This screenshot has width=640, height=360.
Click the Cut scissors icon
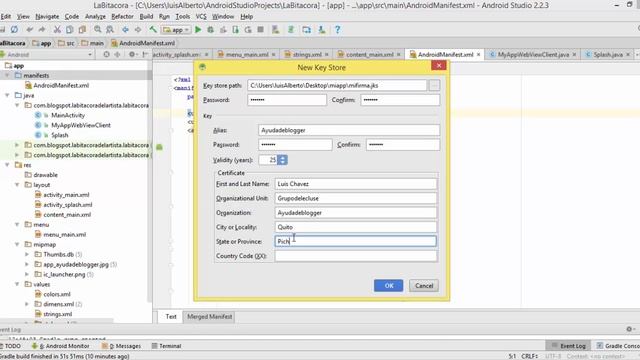[57, 29]
